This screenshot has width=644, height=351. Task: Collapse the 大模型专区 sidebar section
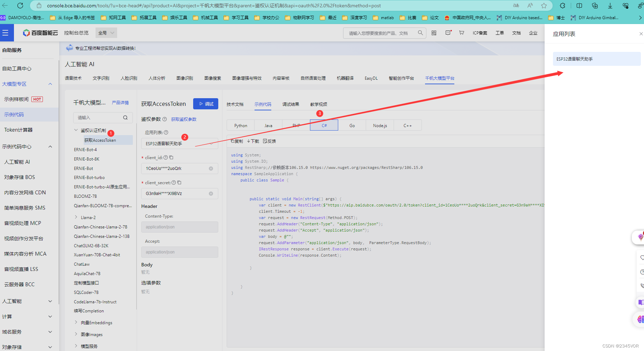tap(50, 84)
